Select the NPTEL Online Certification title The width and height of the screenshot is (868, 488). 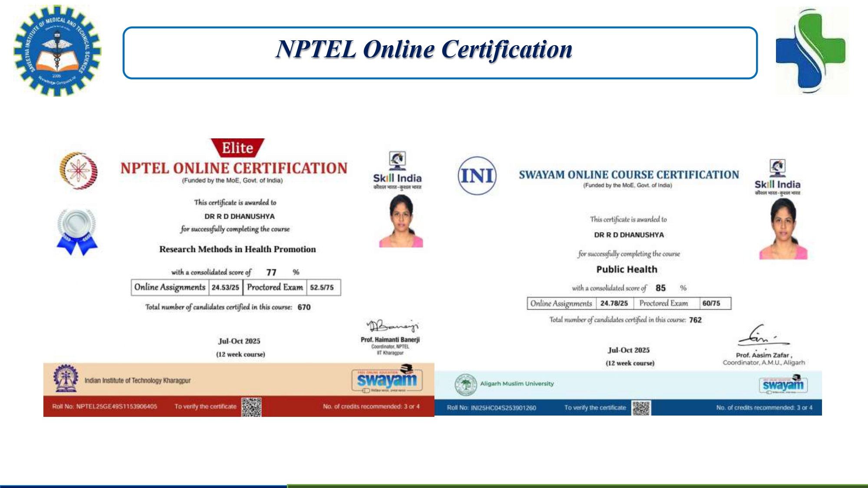(424, 49)
